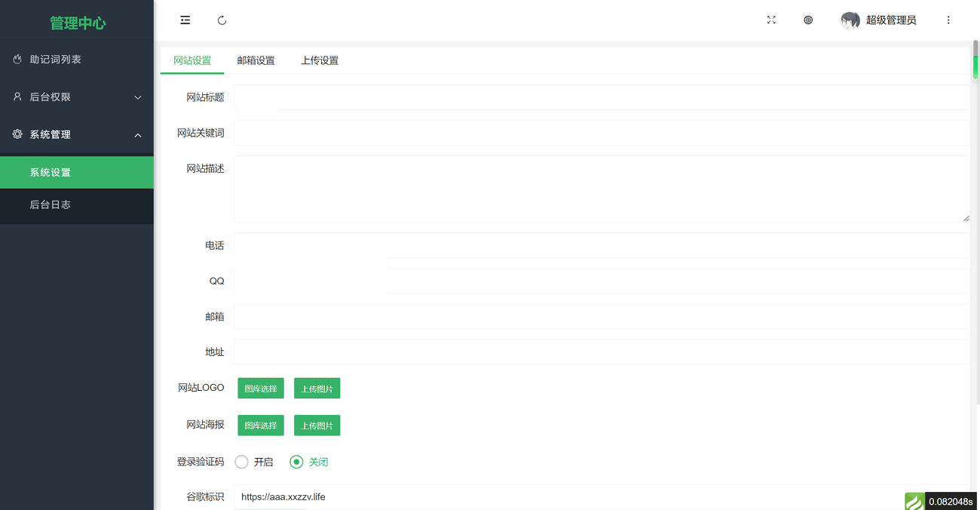Switch to the 上传设置 tab

click(x=320, y=60)
